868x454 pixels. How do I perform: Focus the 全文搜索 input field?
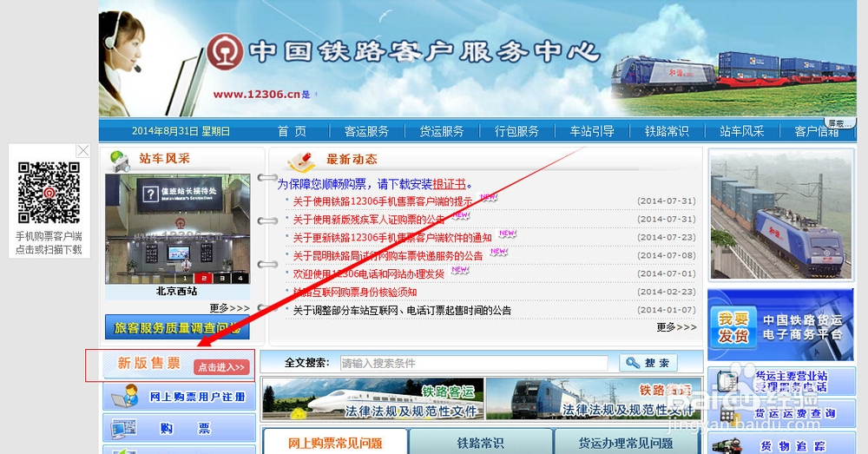(x=474, y=363)
